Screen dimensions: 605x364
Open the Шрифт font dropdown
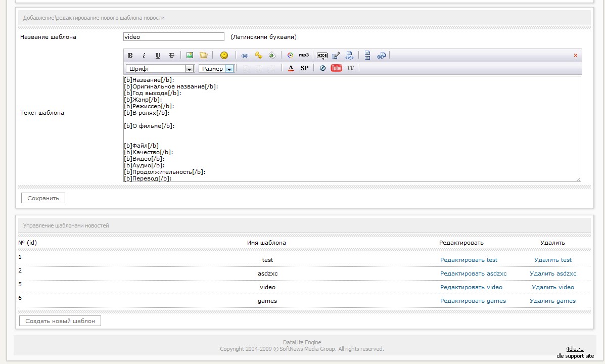160,69
